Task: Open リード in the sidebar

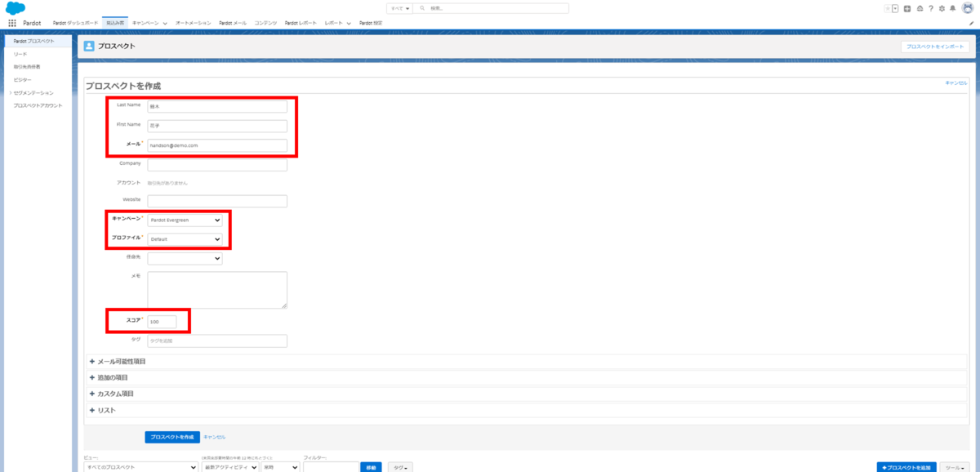Action: point(20,53)
